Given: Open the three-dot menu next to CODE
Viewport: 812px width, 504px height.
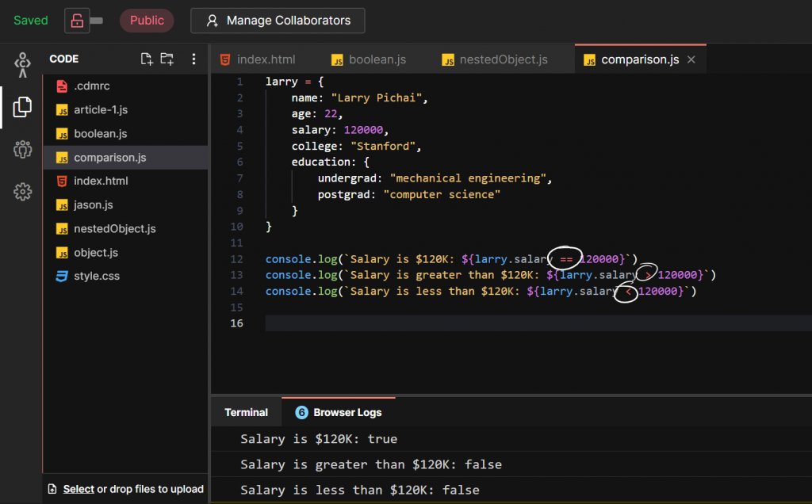Looking at the screenshot, I should pos(193,59).
